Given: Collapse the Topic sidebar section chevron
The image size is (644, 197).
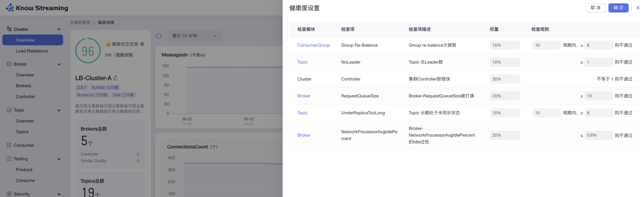Looking at the screenshot, I should 59,110.
